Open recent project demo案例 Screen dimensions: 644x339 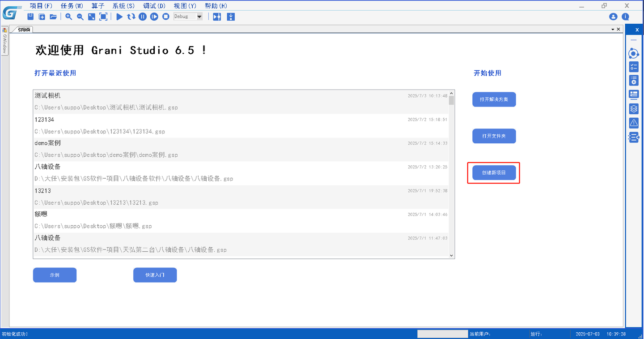pos(241,149)
